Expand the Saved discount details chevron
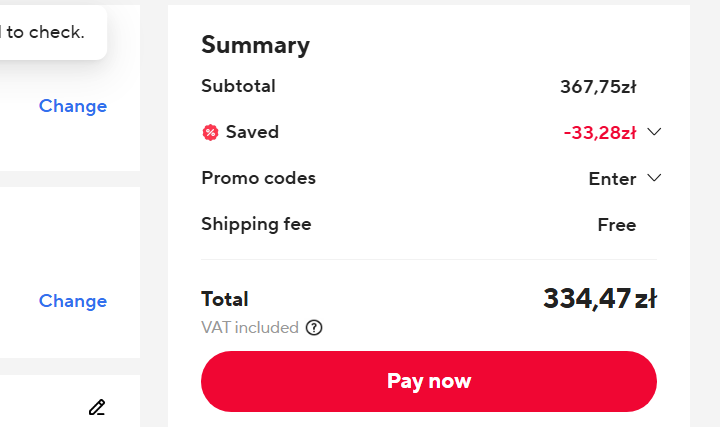720x427 pixels. (655, 132)
